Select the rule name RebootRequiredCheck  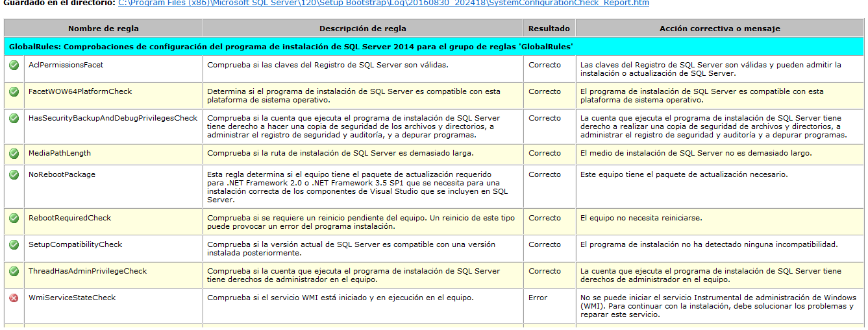(x=70, y=218)
